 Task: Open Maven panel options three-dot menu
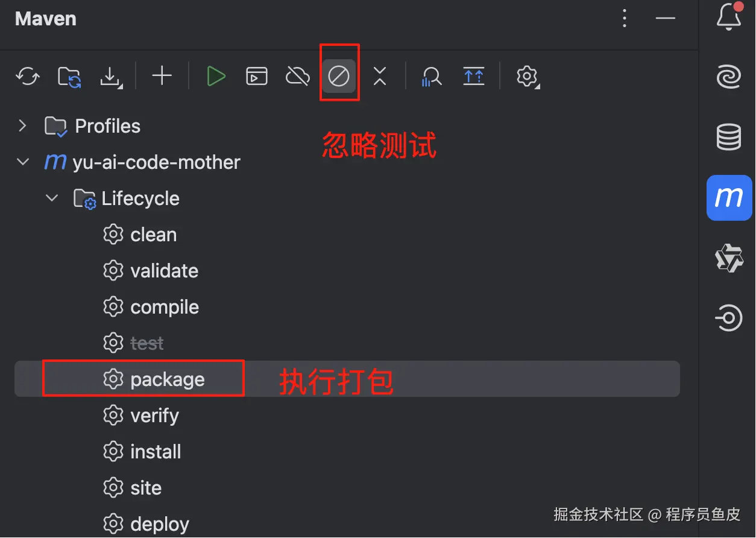point(625,19)
